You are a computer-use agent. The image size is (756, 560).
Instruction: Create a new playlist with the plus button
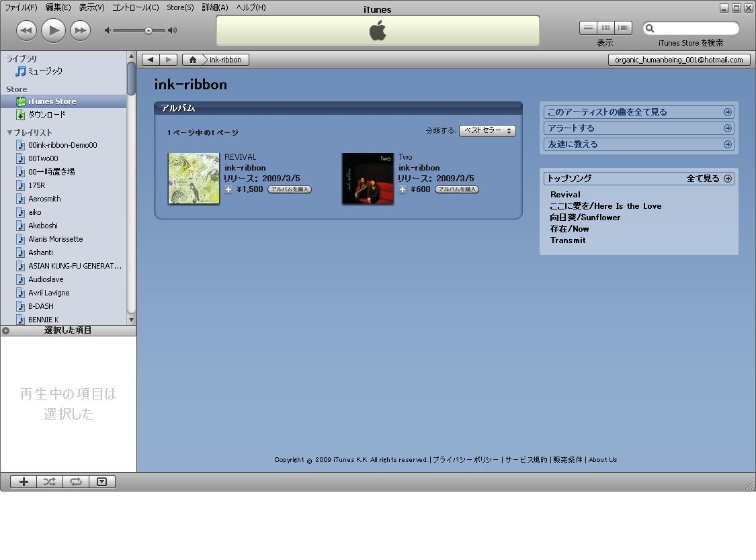(x=24, y=481)
